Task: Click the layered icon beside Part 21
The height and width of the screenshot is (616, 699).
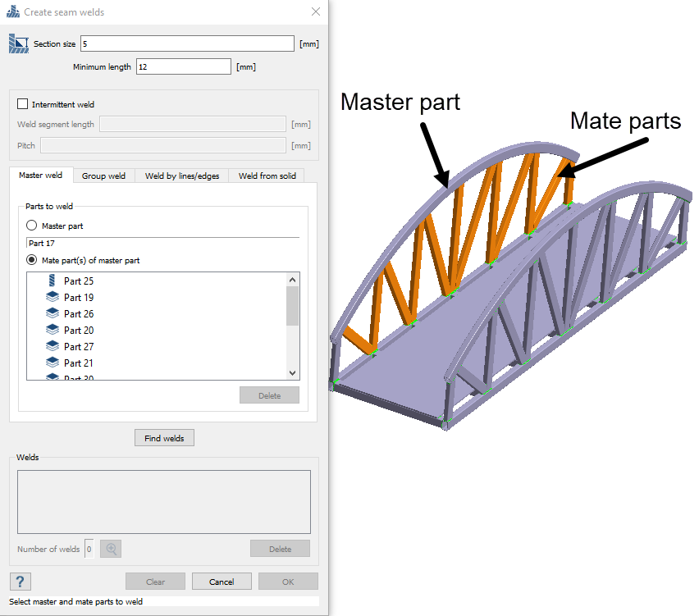Action: pos(53,363)
